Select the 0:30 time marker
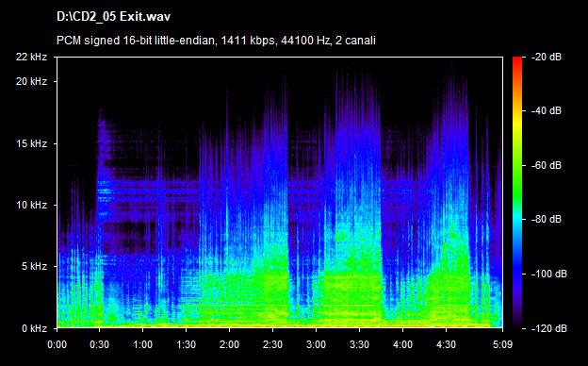Image resolution: width=588 pixels, height=366 pixels. click(99, 344)
